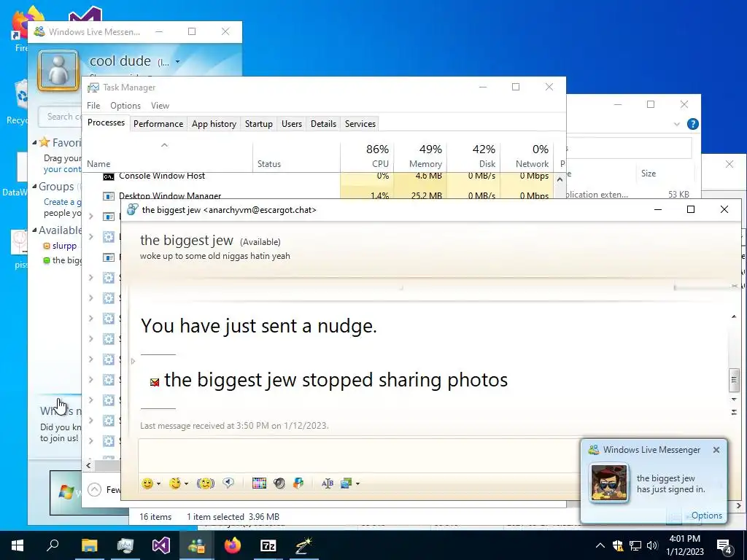This screenshot has width=747, height=560.
Task: Click the photo scene picker icon
Action: click(346, 483)
